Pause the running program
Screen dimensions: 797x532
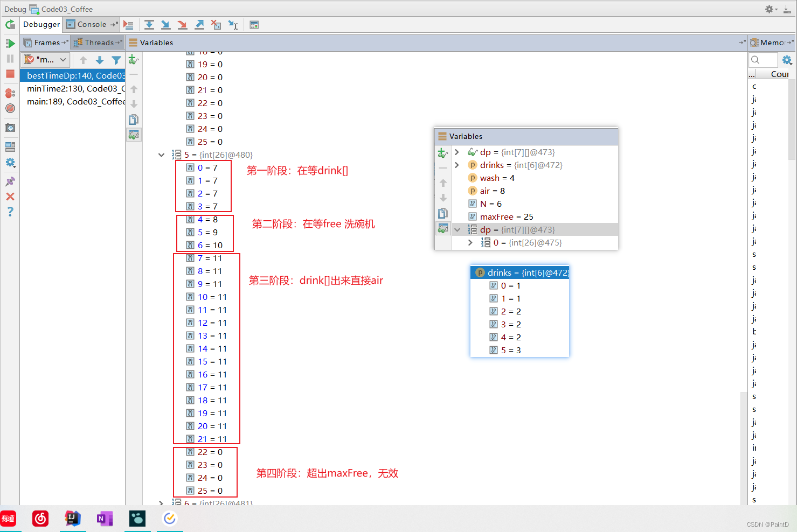tap(10, 59)
